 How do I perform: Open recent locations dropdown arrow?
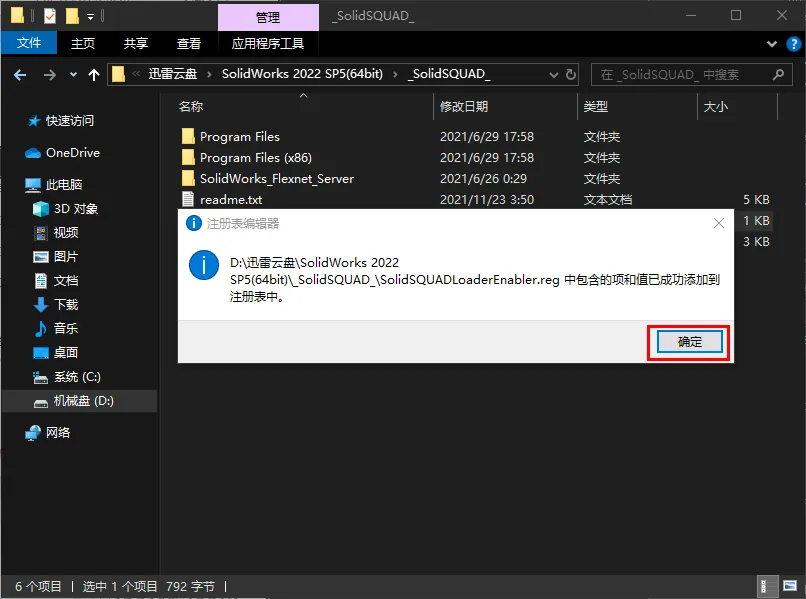(x=74, y=75)
